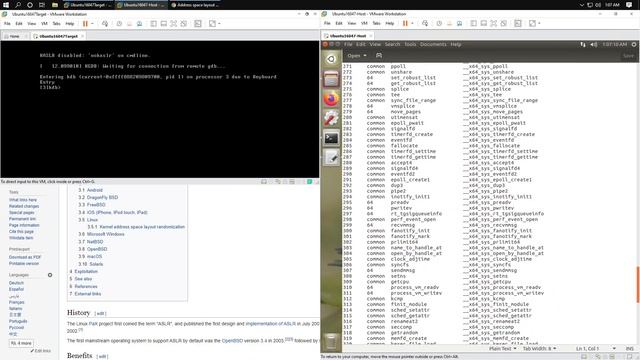The image size is (640, 360).
Task: Open snapshot manager icon in Target VMware toolbar
Action: [139, 24]
